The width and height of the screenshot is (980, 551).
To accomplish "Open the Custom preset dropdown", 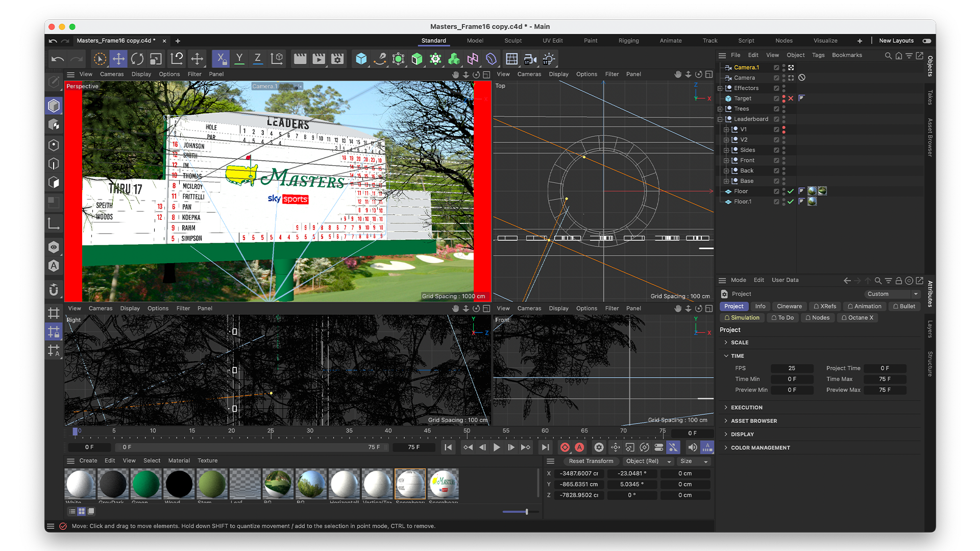I will click(x=891, y=294).
